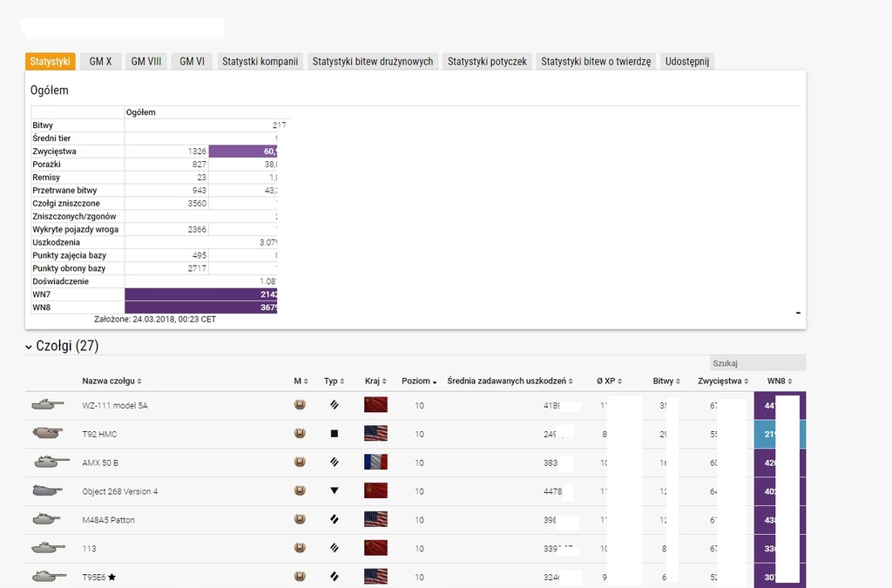Sort table by M mastery column
The image size is (892, 588).
pyautogui.click(x=301, y=381)
